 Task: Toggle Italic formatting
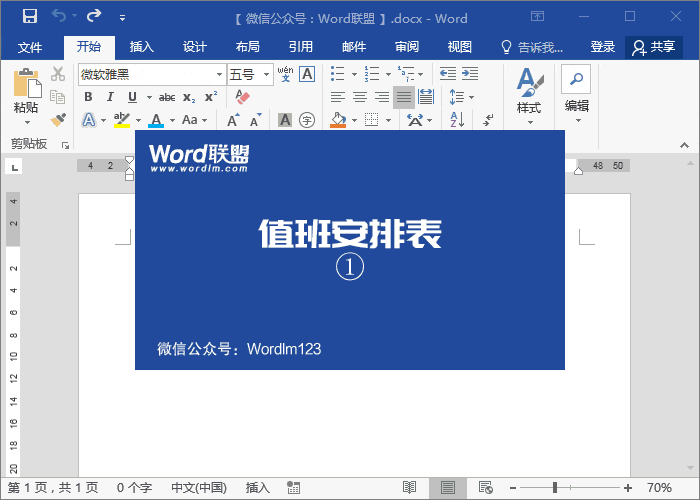pos(110,96)
